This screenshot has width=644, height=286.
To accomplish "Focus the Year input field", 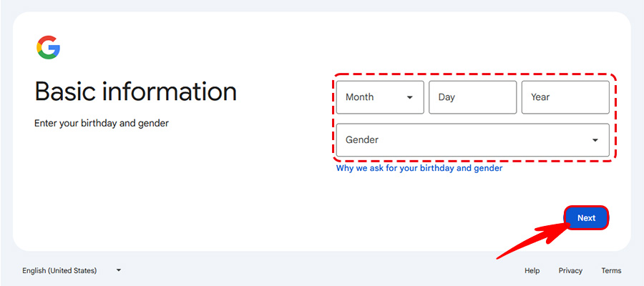I will [x=565, y=97].
